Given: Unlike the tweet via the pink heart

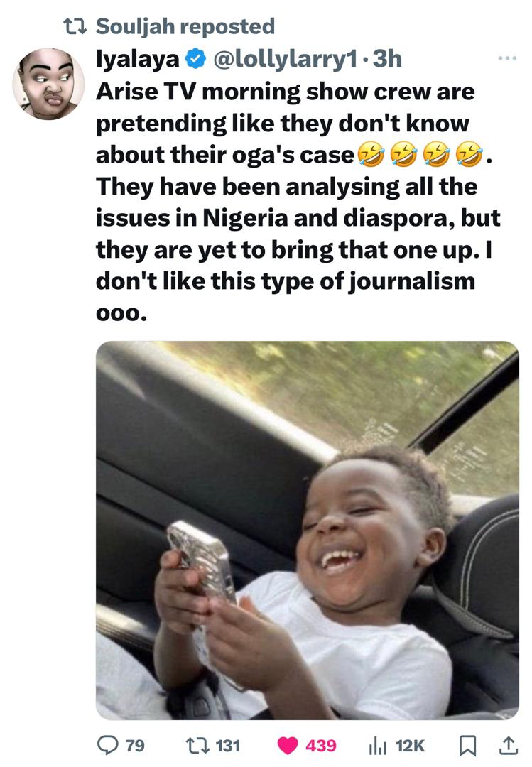Looking at the screenshot, I should pyautogui.click(x=287, y=746).
